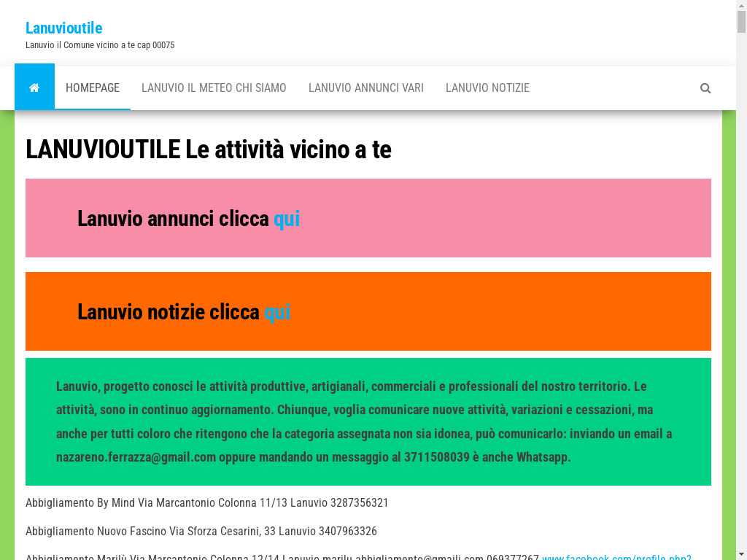Click the tagline "Lanuvio il Comune vicino a te"
This screenshot has width=747, height=560.
100,45
